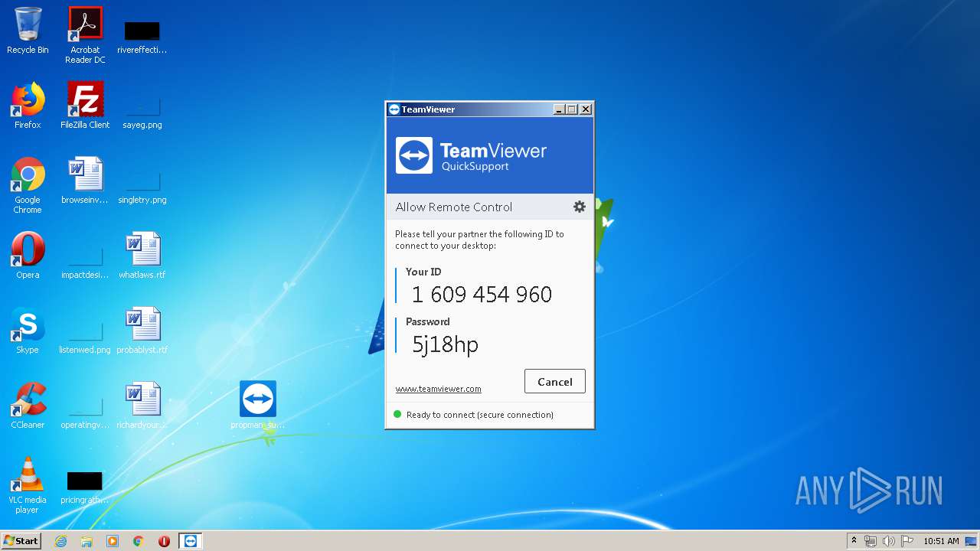Viewport: 980px width, 551px height.
Task: Launch Opera from the taskbar
Action: pyautogui.click(x=164, y=541)
